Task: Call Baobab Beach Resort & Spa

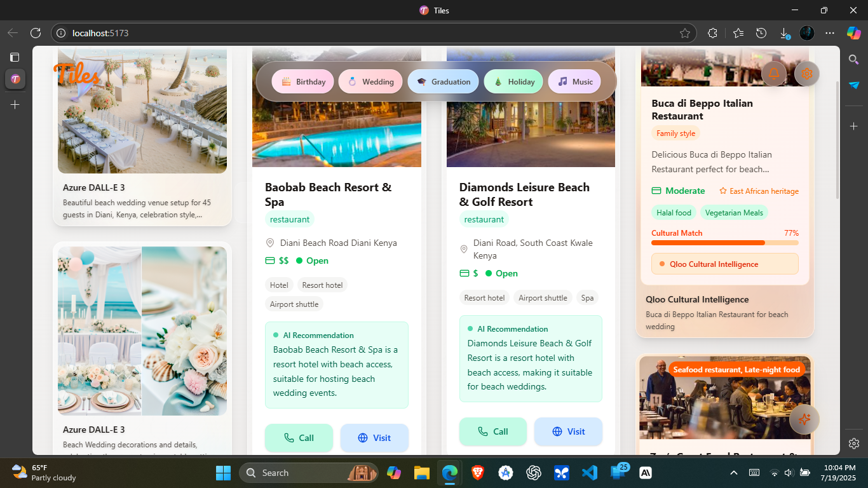Action: click(x=299, y=438)
